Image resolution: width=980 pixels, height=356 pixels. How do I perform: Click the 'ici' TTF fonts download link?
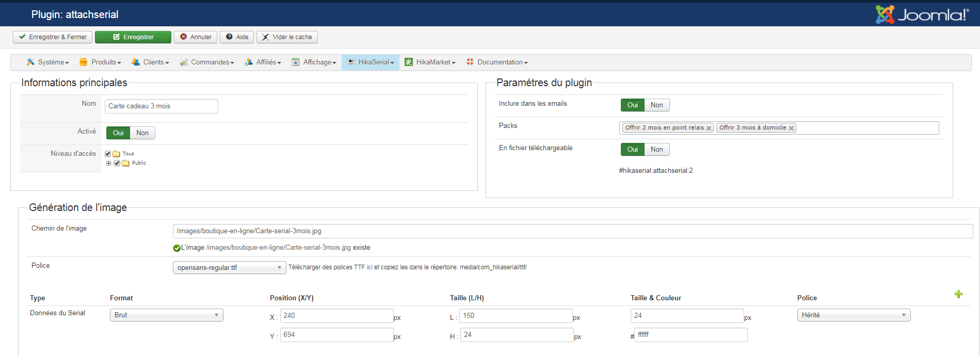(x=369, y=267)
